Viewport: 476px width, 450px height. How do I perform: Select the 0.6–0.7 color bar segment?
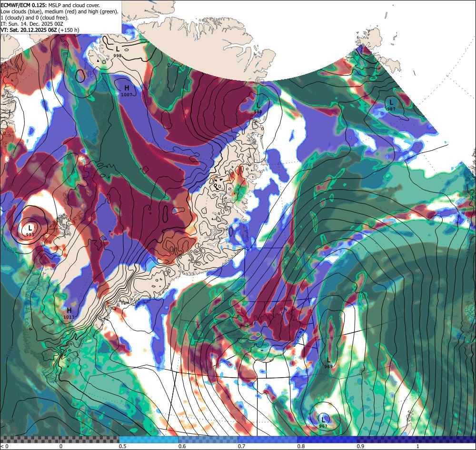[208, 440]
